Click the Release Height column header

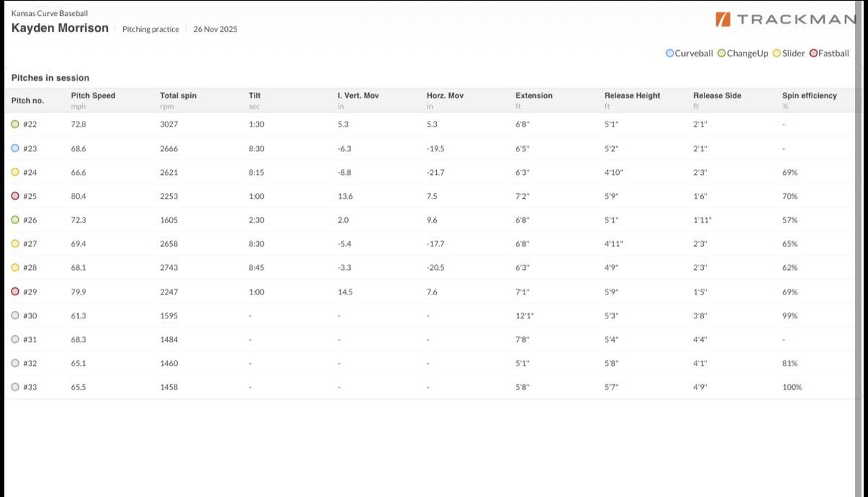[x=632, y=95]
